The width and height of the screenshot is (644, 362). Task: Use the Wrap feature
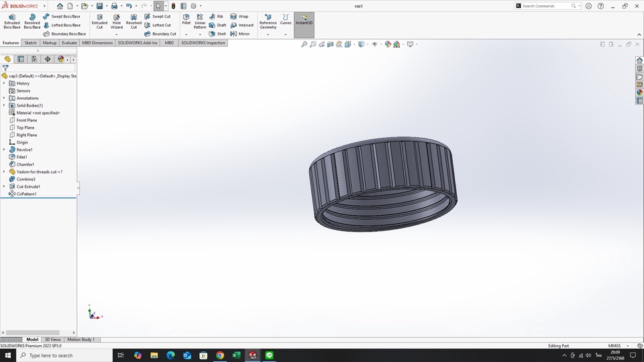point(239,16)
